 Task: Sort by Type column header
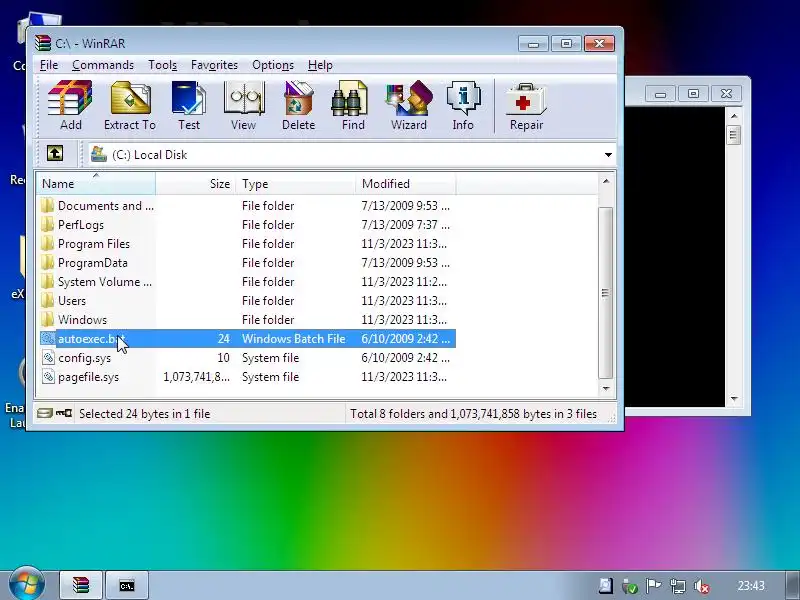[x=295, y=184]
